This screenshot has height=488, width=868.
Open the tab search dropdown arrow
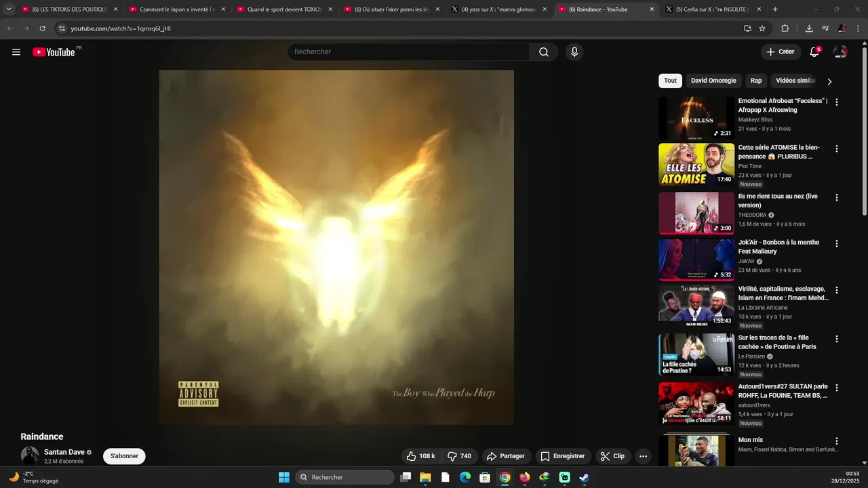(x=9, y=9)
